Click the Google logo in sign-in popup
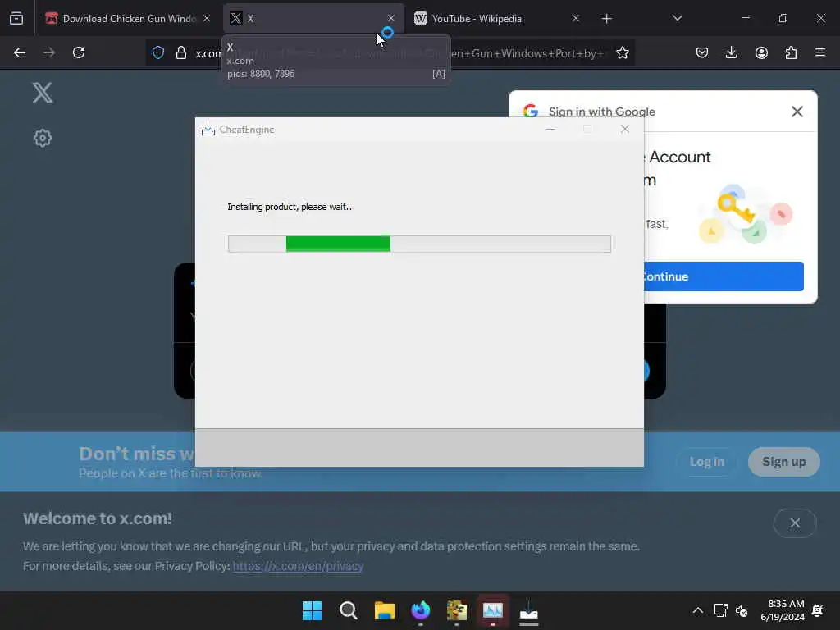Screen dimensions: 840x630 coord(531,111)
